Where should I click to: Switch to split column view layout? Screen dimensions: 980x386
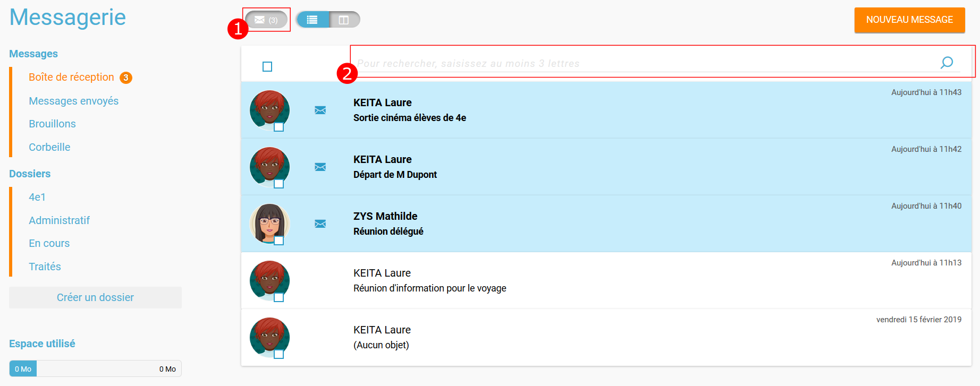point(344,20)
